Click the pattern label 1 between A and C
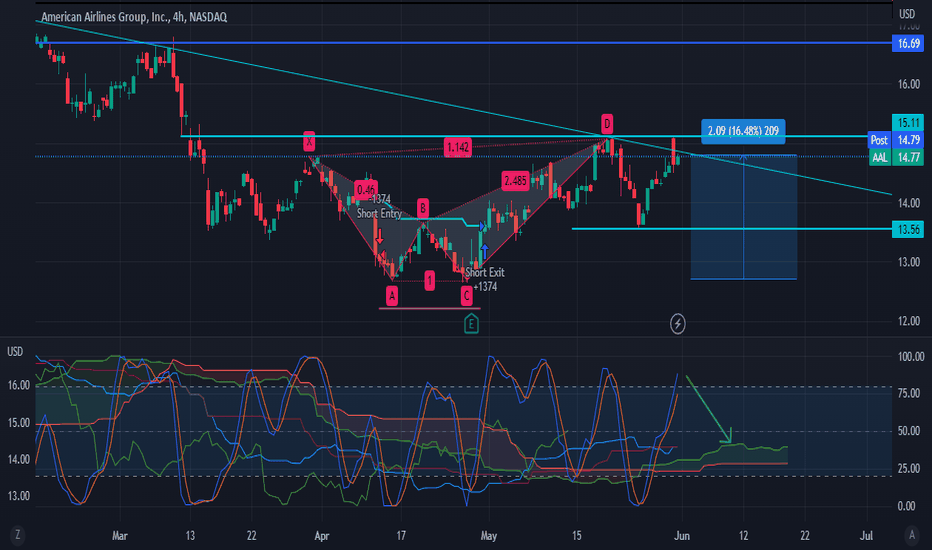The height and width of the screenshot is (550, 932). [429, 281]
